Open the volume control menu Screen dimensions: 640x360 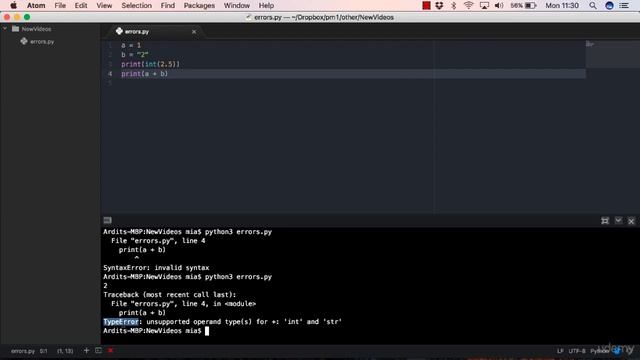point(499,5)
